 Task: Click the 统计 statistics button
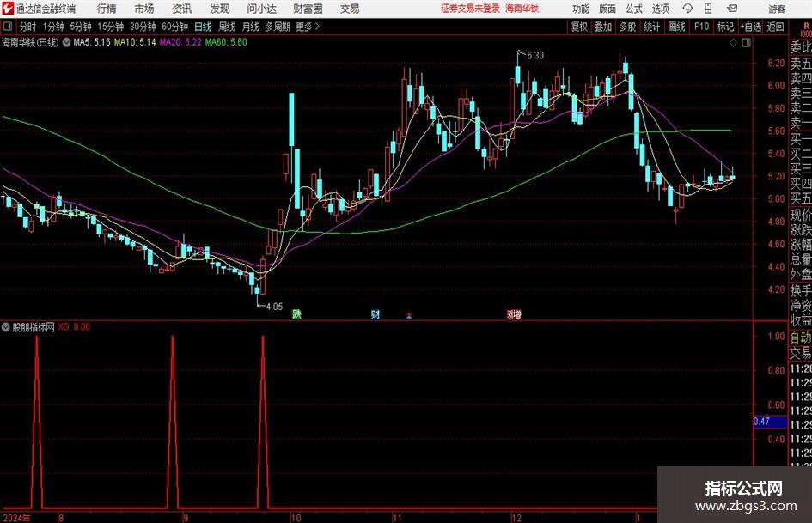point(651,27)
